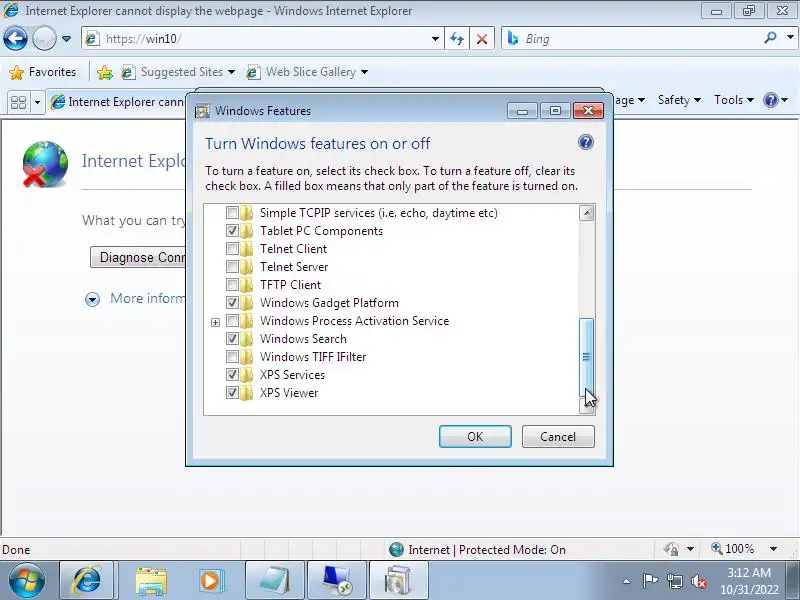
Task: Open the status bar security dropdown arrow
Action: 690,549
